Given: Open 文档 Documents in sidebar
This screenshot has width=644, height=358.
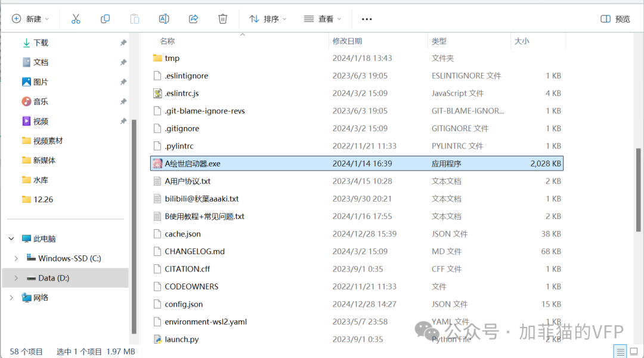Looking at the screenshot, I should (x=41, y=62).
